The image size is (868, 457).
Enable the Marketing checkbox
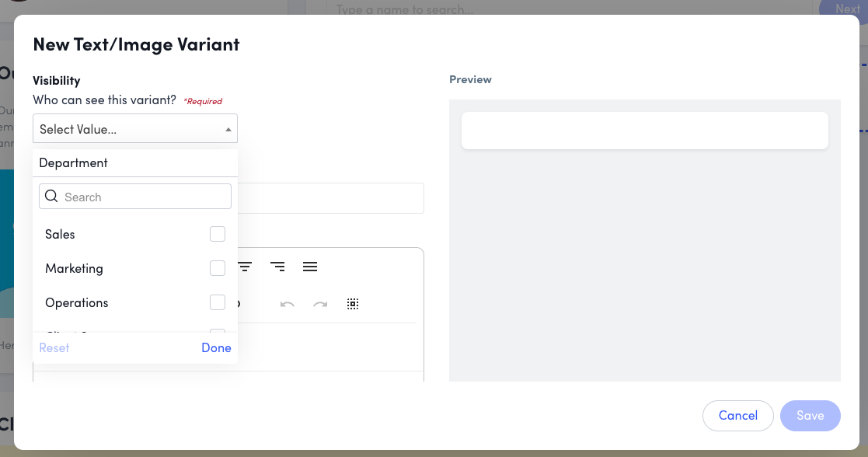coord(218,267)
